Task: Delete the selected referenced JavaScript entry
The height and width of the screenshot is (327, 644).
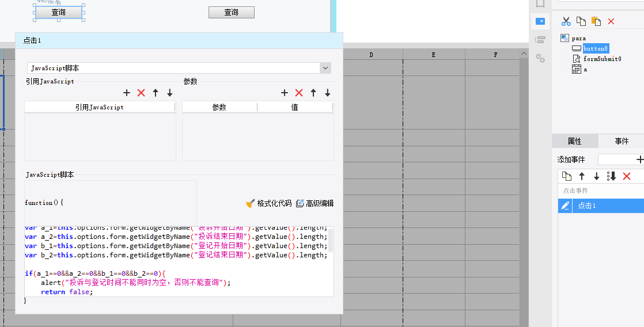Action: tap(141, 93)
